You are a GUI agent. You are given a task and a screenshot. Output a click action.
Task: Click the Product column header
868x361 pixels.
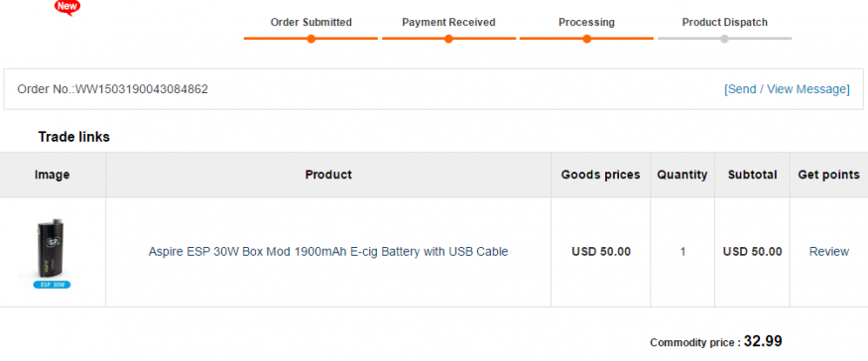(x=328, y=175)
